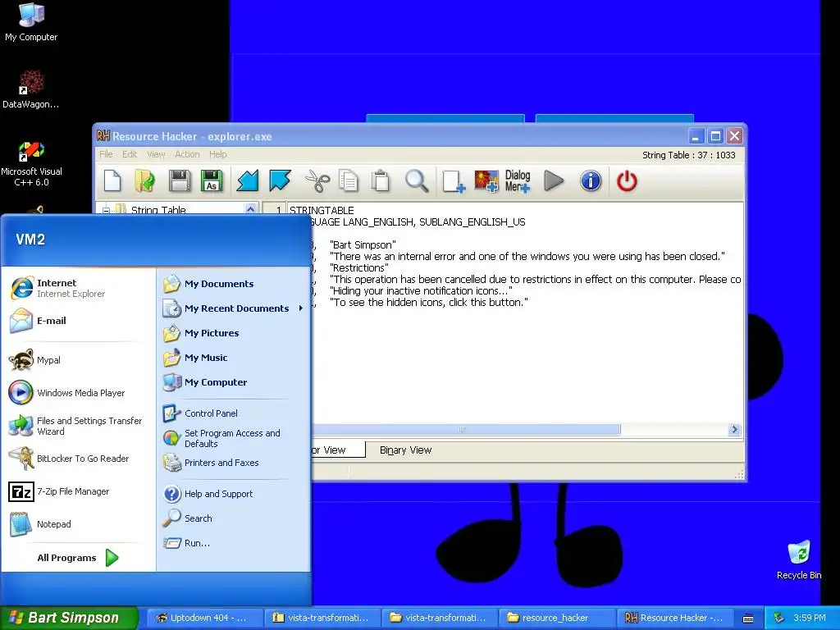Viewport: 840px width, 630px height.
Task: Click the horizontal scrollbar thumb in the editor
Action: (x=466, y=430)
